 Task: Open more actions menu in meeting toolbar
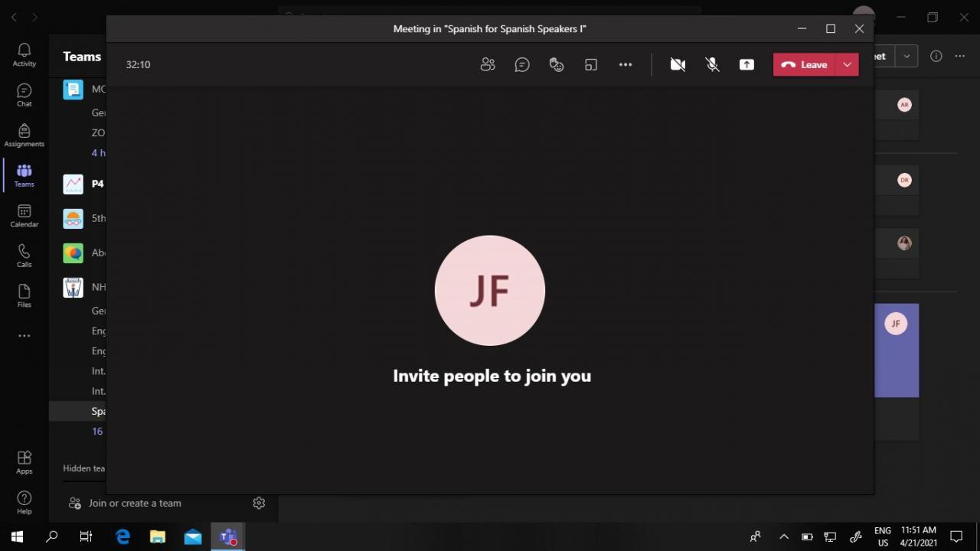point(626,65)
